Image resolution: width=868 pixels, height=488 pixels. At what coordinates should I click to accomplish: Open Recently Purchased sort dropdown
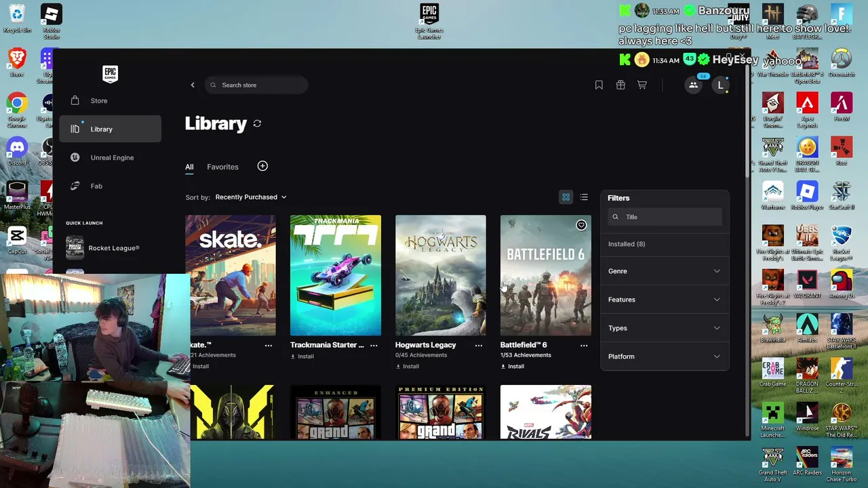[x=251, y=197]
